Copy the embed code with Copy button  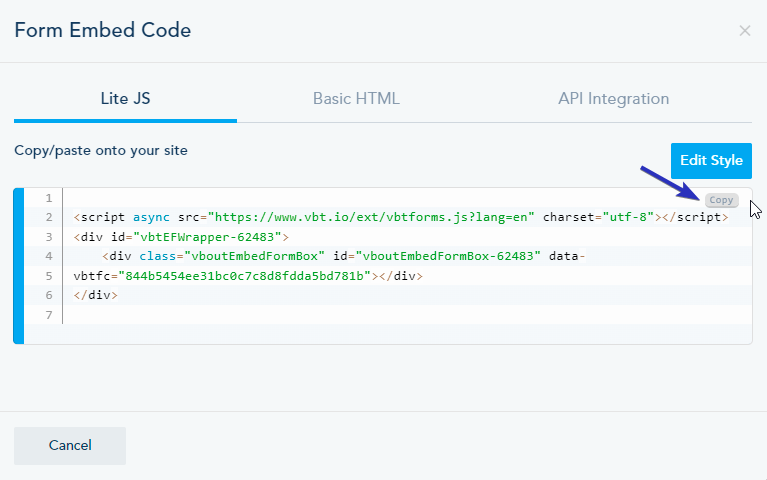click(x=722, y=200)
